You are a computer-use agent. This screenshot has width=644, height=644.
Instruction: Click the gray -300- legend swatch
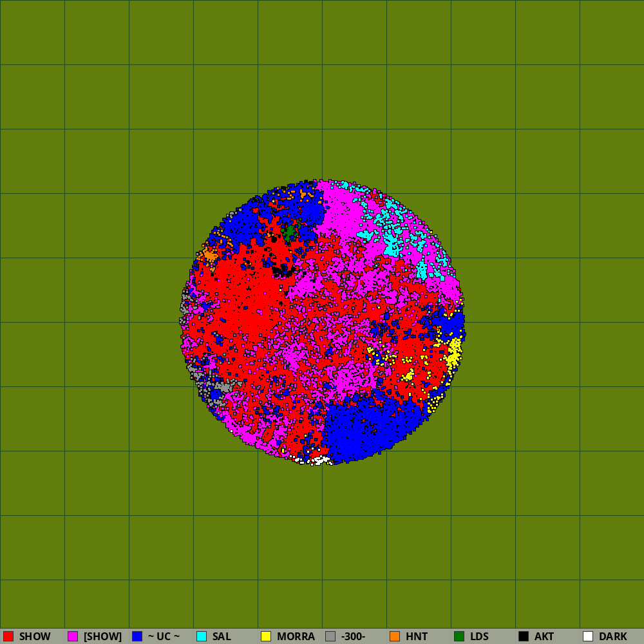coord(330,636)
